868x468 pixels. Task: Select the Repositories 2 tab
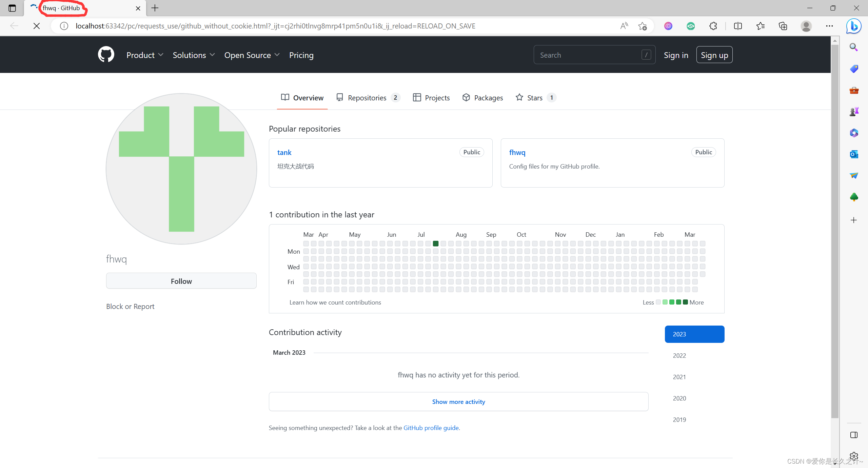368,97
